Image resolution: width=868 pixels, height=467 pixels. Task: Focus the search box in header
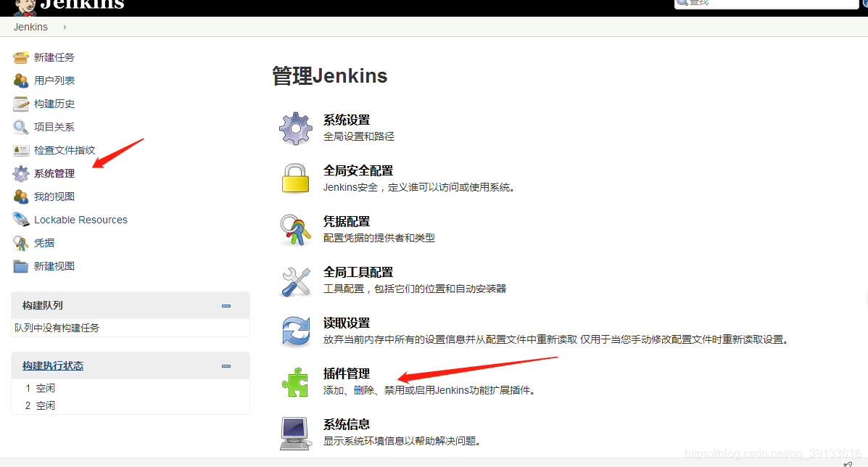[x=766, y=4]
